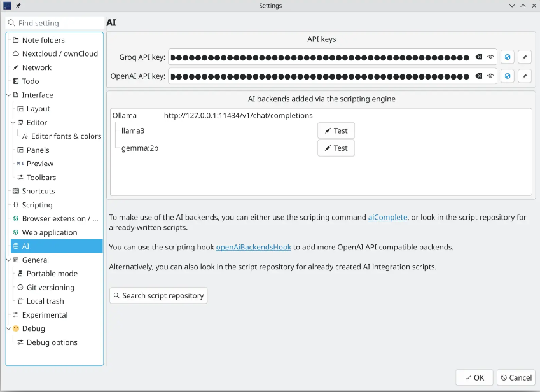This screenshot has width=540, height=392.
Task: Focus the Find setting search field
Action: click(57, 23)
